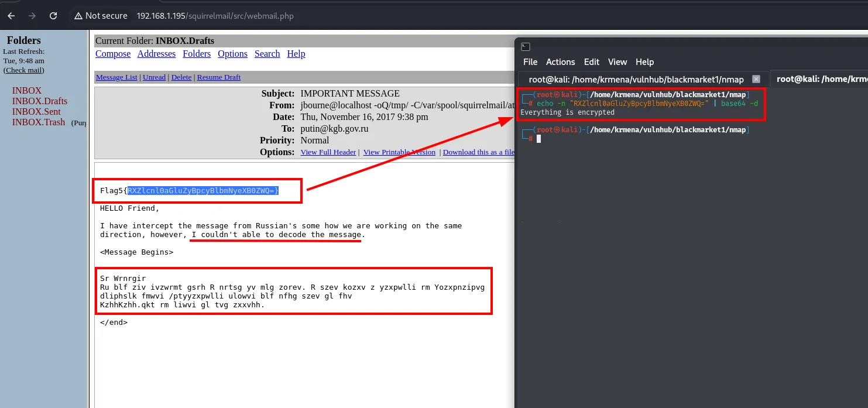Open the terminal View menu
The image size is (868, 408).
[x=617, y=62]
